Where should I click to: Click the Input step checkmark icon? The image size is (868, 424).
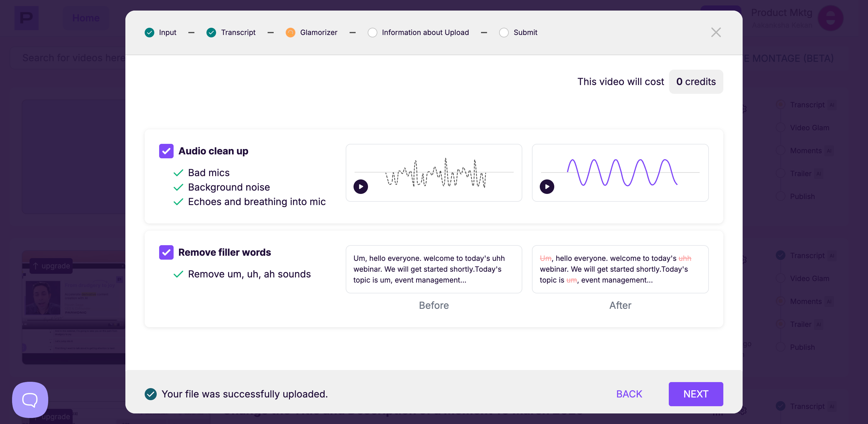tap(149, 32)
